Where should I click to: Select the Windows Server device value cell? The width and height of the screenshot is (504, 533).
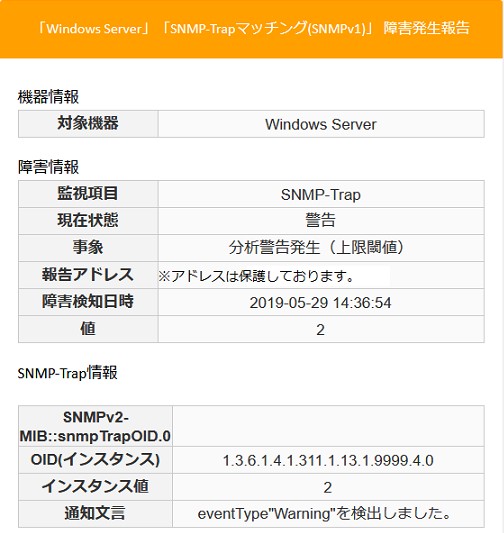pos(321,124)
